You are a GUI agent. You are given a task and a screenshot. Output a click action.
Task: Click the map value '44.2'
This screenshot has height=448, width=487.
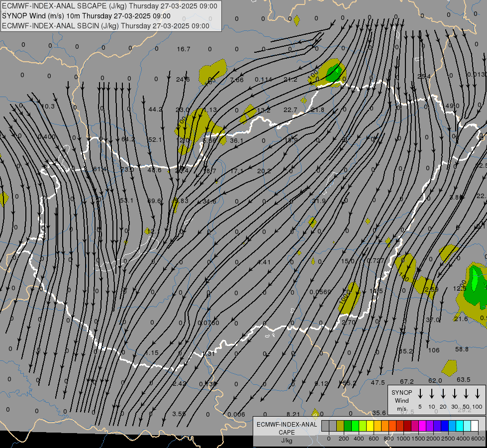(x=155, y=109)
